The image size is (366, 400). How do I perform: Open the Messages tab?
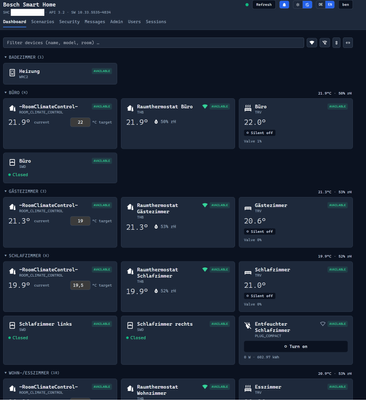point(95,22)
